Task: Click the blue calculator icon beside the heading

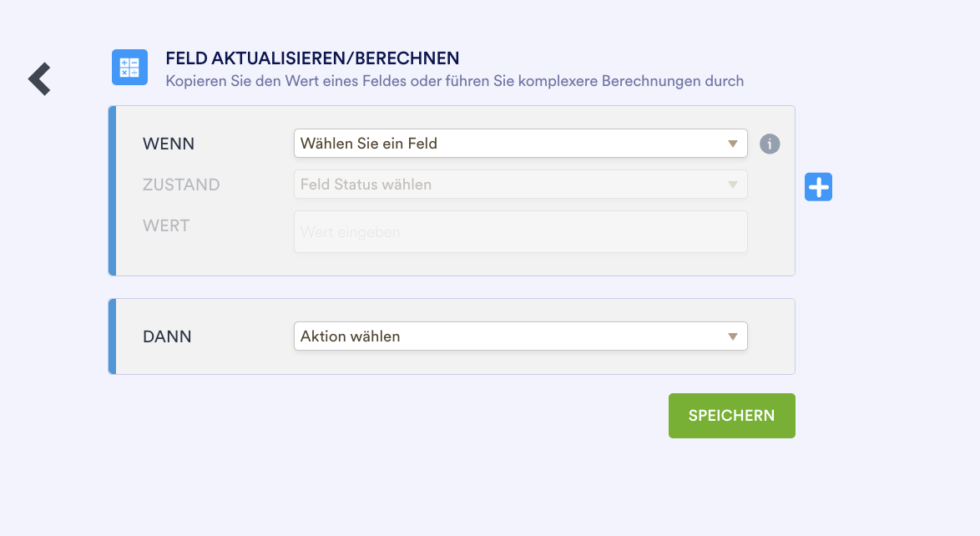Action: click(129, 68)
